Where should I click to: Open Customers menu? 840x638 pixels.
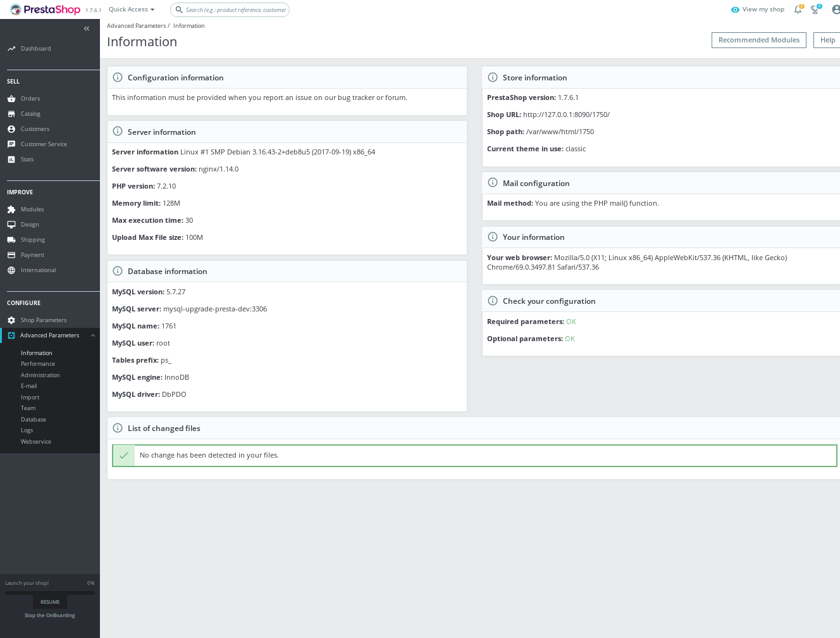pos(35,129)
